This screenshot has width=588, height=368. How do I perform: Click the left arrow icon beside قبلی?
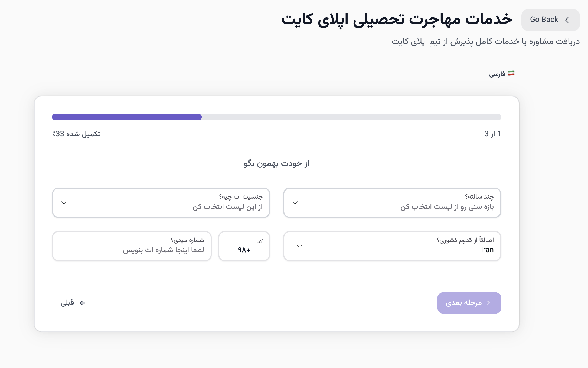point(83,303)
